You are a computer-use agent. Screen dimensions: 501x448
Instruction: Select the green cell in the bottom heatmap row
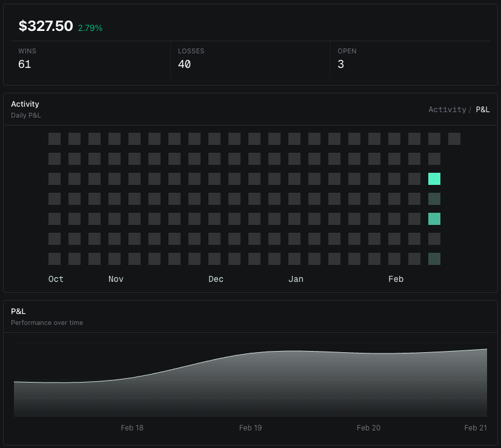(x=434, y=259)
